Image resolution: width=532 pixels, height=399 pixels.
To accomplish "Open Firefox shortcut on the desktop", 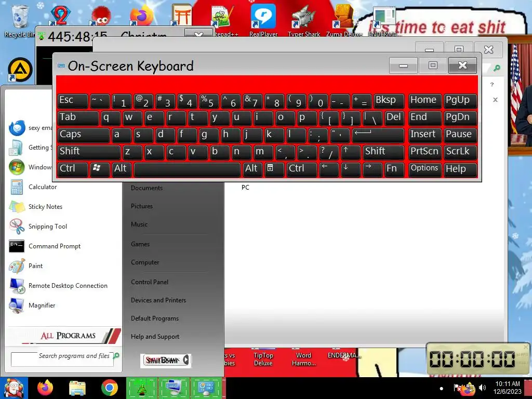I will pyautogui.click(x=142, y=16).
